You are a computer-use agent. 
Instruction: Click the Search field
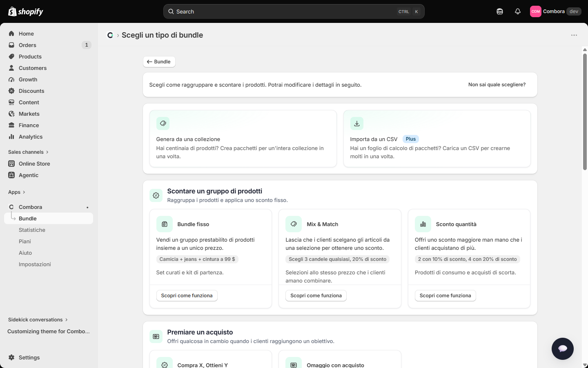294,11
